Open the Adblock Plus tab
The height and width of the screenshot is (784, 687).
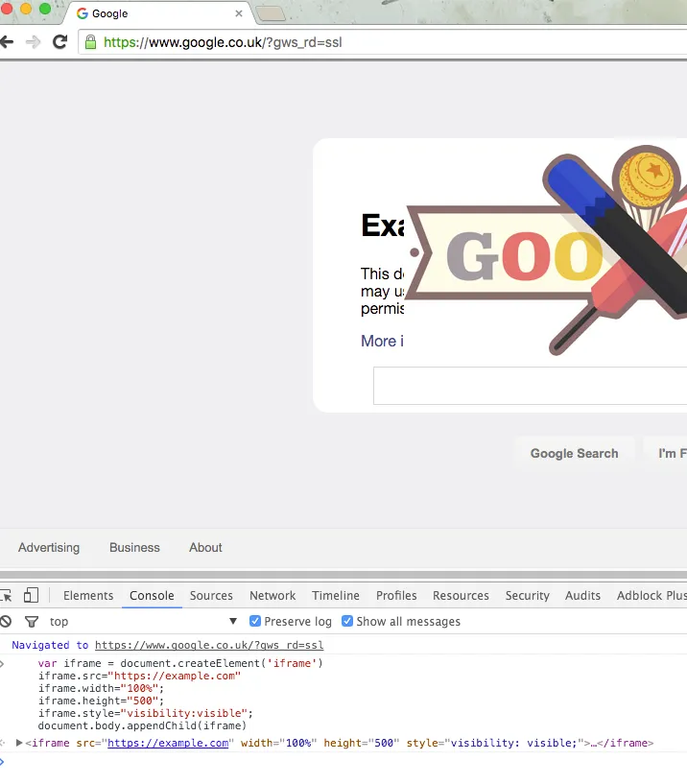[x=651, y=596]
